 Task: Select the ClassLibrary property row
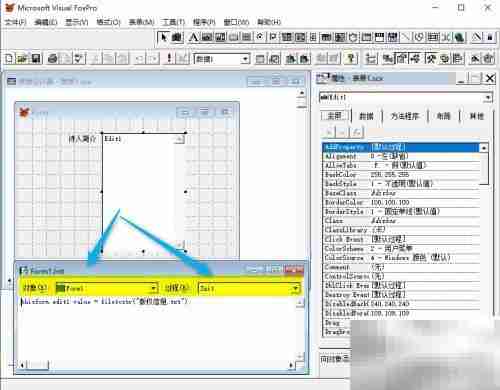(402, 230)
